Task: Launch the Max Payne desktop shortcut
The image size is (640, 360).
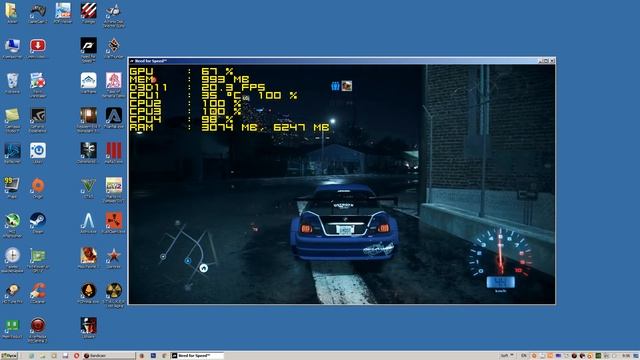Action: [x=88, y=256]
